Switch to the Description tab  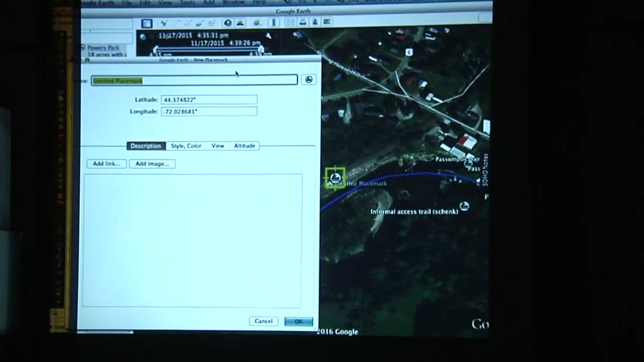point(146,145)
